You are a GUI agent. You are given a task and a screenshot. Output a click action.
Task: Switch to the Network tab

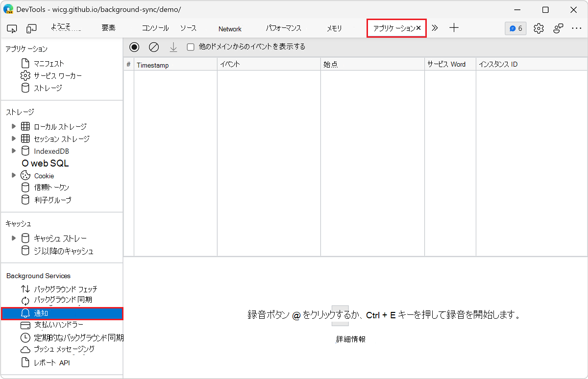pos(229,28)
